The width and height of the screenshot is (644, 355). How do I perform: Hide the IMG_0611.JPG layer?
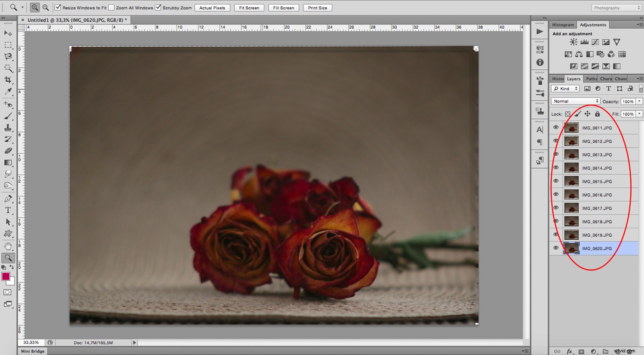[556, 128]
